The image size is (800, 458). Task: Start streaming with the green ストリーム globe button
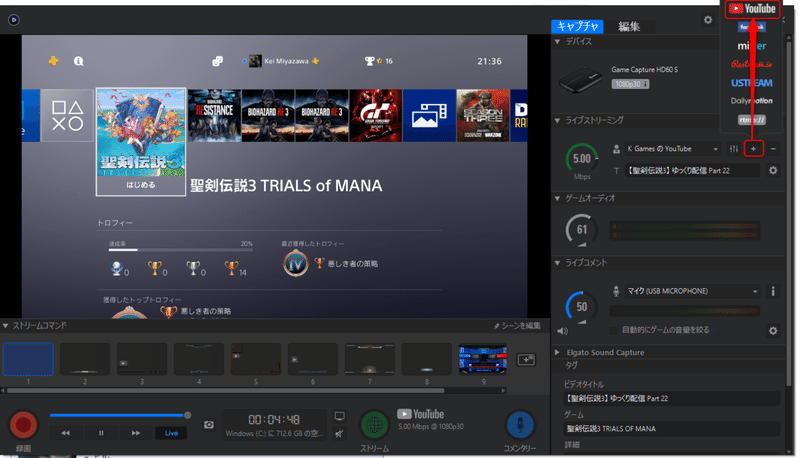374,425
